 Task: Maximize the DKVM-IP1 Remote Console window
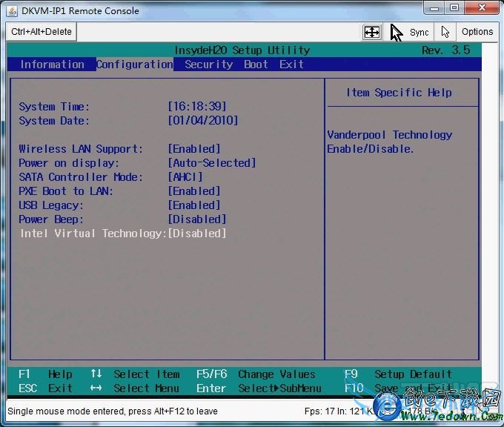click(x=454, y=8)
